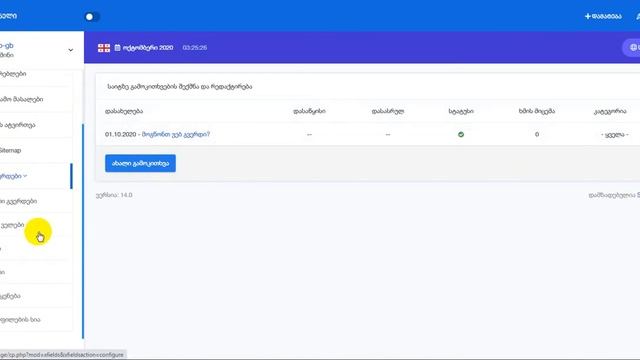Viewport: 640px width, 360px height.
Task: Click the plus დამატება add button
Action: click(x=603, y=16)
